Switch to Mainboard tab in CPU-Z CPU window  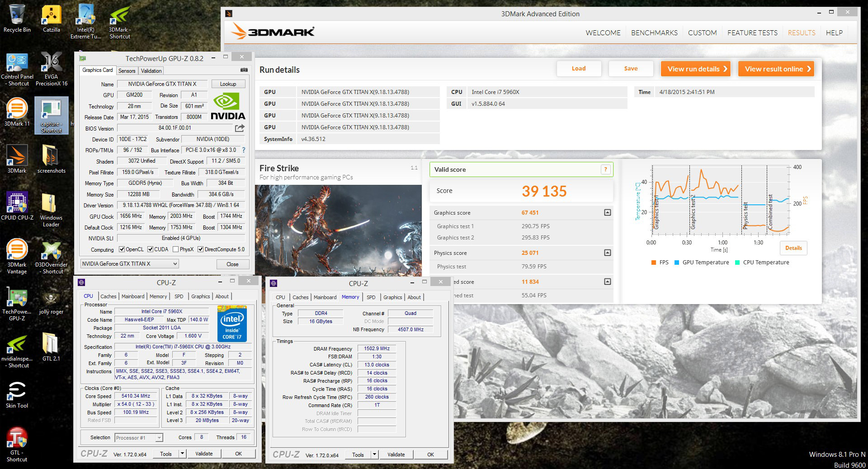click(x=133, y=296)
